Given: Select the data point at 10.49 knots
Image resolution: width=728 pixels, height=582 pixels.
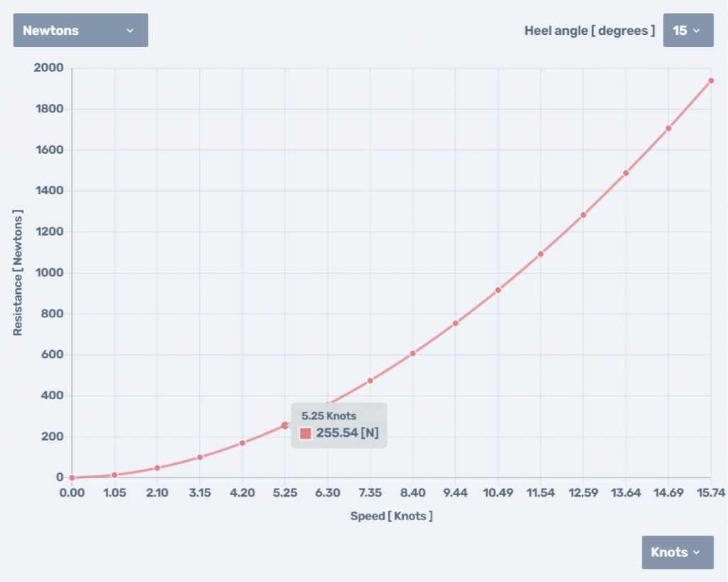Looking at the screenshot, I should (x=498, y=290).
